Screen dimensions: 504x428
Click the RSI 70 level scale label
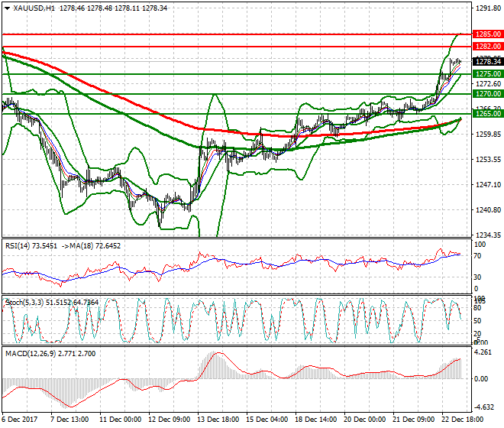(x=479, y=258)
